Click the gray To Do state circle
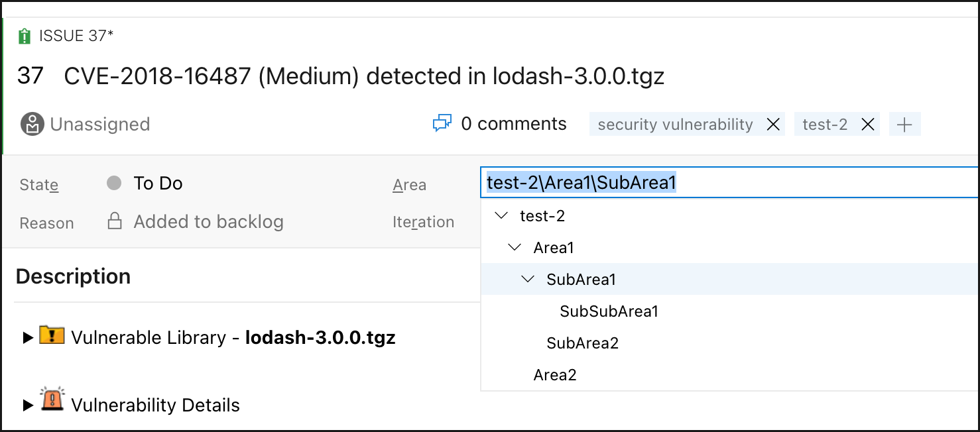 114,184
